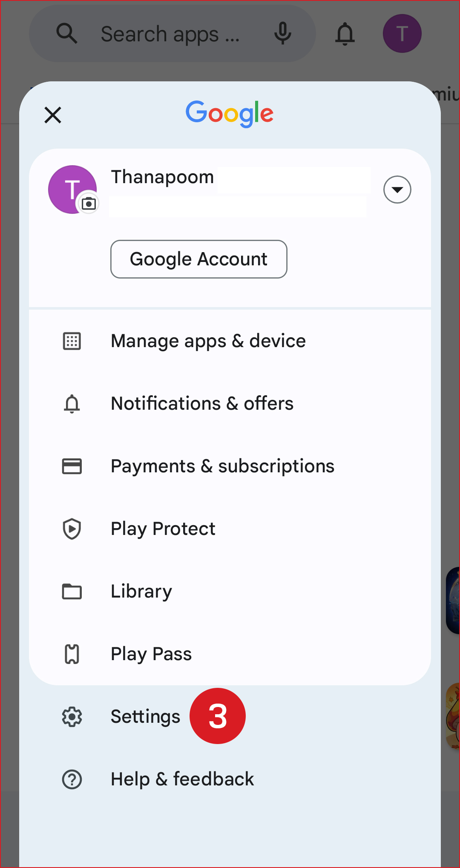Click the Help question mark icon
The height and width of the screenshot is (868, 460).
72,779
